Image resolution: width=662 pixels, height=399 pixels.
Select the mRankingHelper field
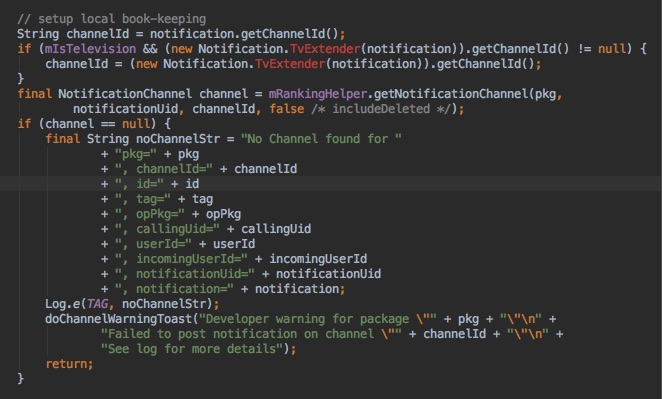coord(318,94)
